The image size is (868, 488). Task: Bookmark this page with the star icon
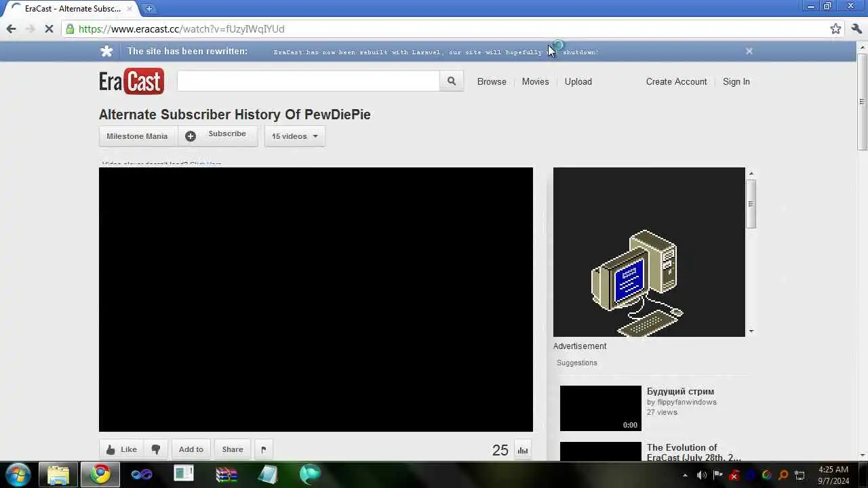click(x=835, y=28)
